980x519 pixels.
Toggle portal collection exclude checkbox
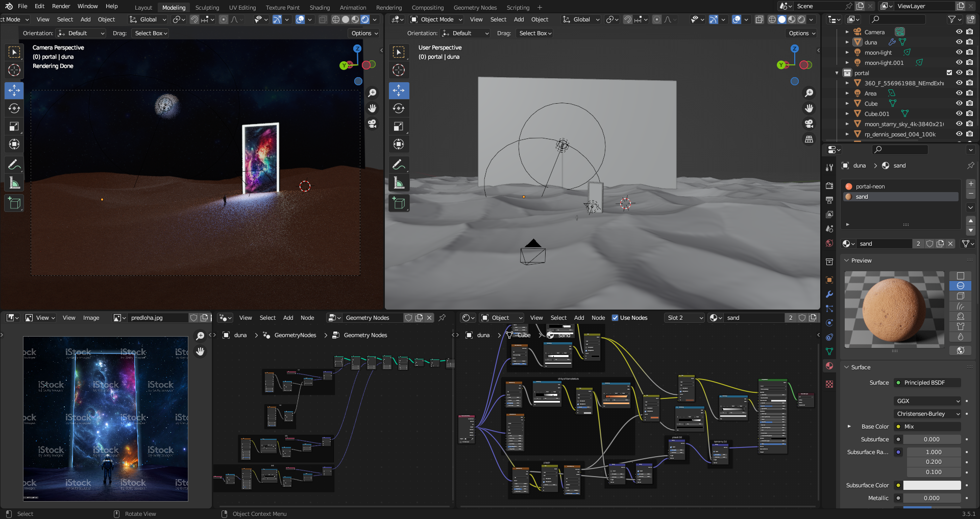tap(949, 73)
